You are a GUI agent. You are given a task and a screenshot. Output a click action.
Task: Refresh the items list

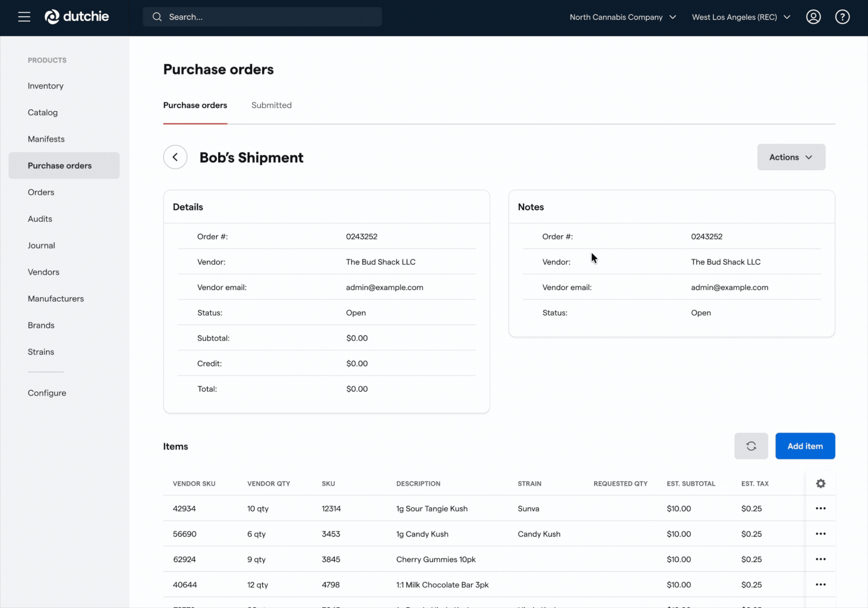click(751, 446)
